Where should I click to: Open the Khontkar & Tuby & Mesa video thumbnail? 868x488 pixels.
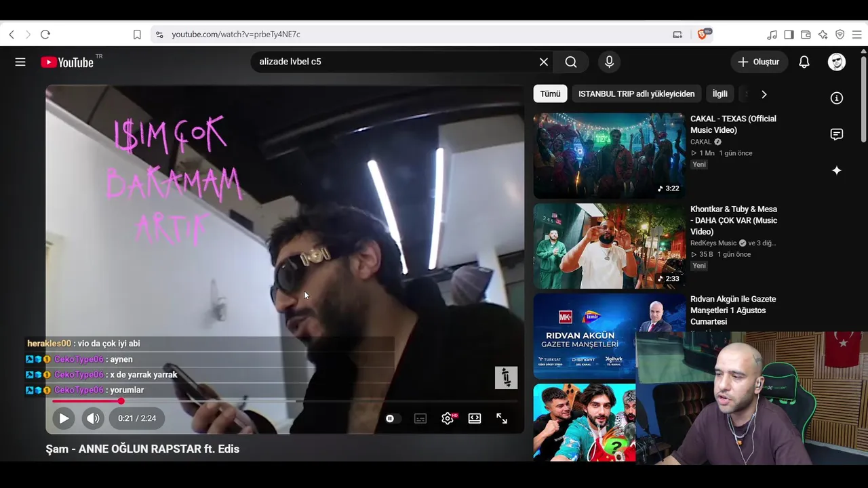[x=610, y=246]
